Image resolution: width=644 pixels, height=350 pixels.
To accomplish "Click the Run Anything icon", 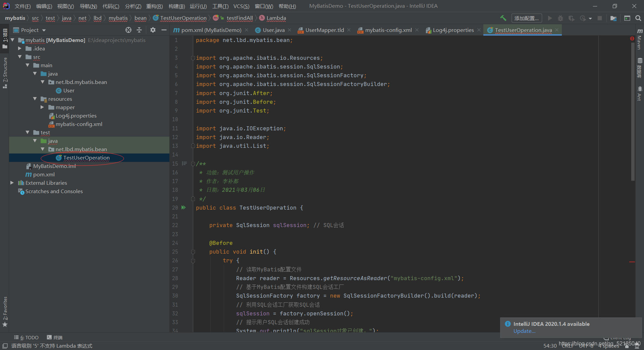I will 627,18.
